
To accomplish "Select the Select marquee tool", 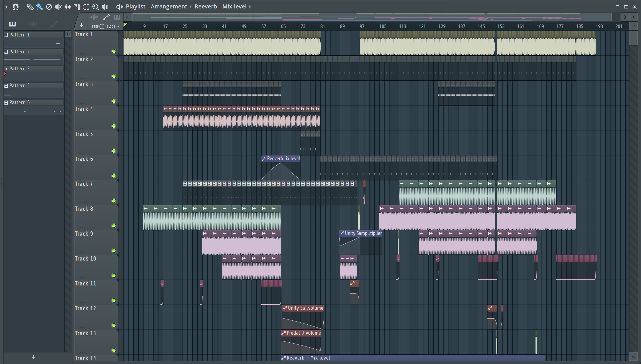I will click(86, 7).
